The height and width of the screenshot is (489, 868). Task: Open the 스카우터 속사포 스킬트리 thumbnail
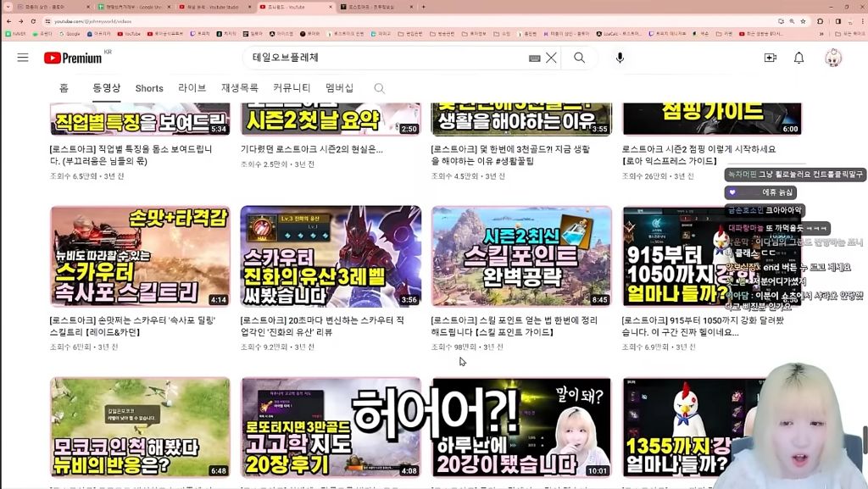click(140, 256)
